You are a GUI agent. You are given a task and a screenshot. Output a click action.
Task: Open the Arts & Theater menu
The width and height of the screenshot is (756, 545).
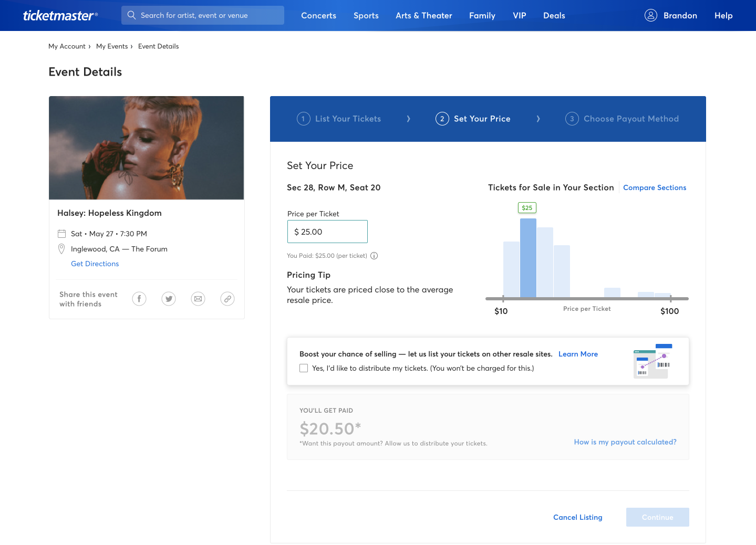pyautogui.click(x=424, y=15)
